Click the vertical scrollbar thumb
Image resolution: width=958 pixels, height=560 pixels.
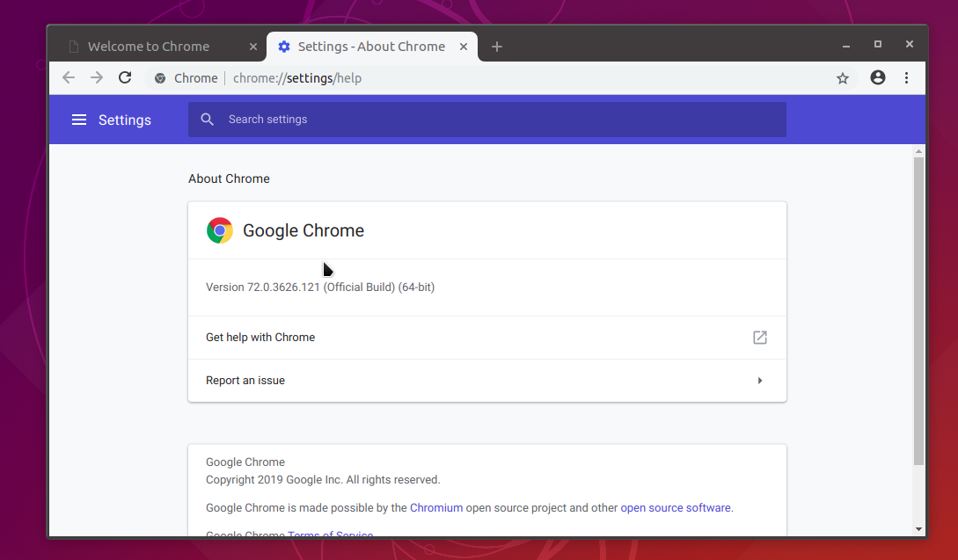click(x=918, y=311)
